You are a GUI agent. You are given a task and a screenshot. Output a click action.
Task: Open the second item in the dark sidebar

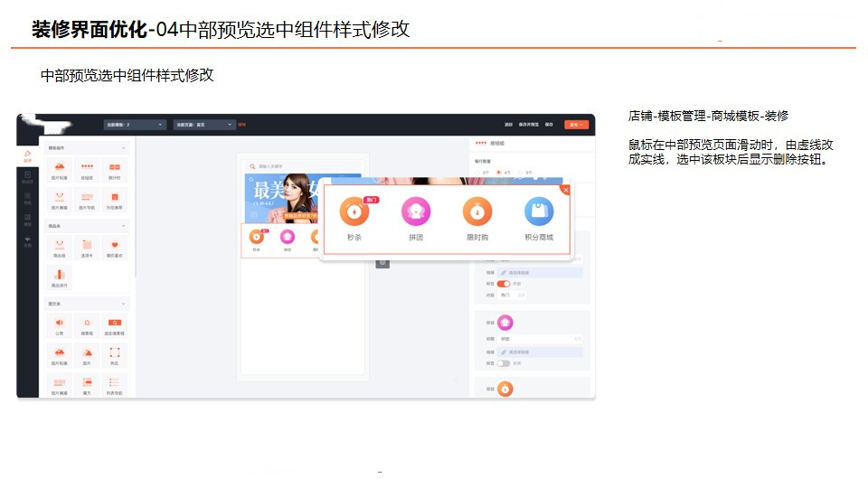coord(27,177)
